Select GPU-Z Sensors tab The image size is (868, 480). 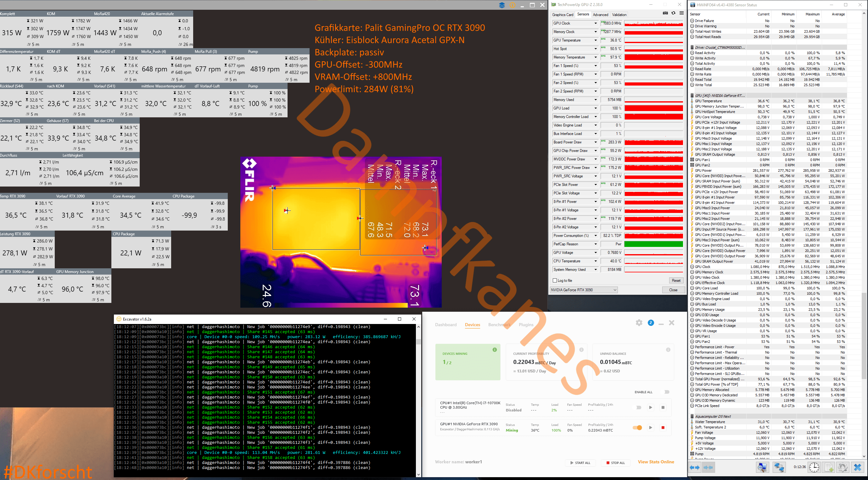583,14
